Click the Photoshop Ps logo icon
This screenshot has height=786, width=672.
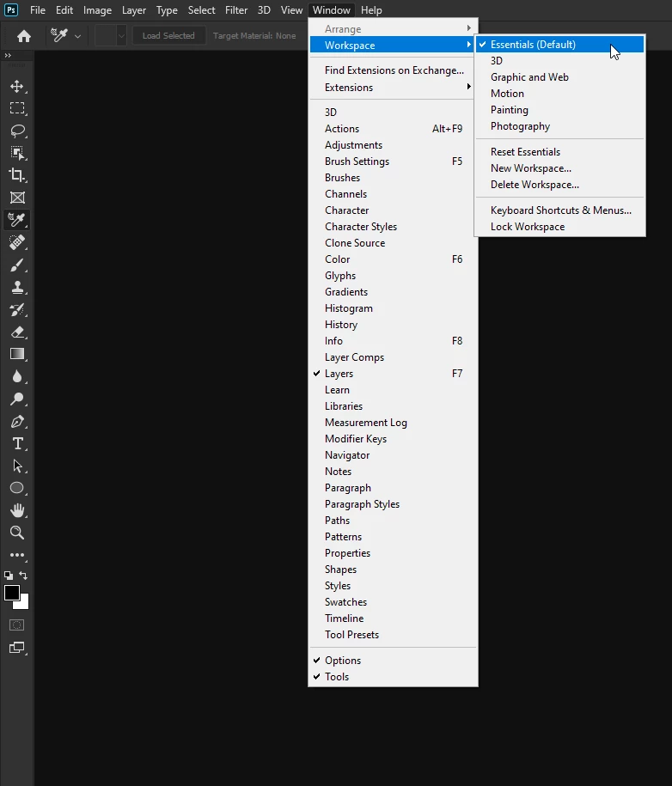pyautogui.click(x=11, y=9)
